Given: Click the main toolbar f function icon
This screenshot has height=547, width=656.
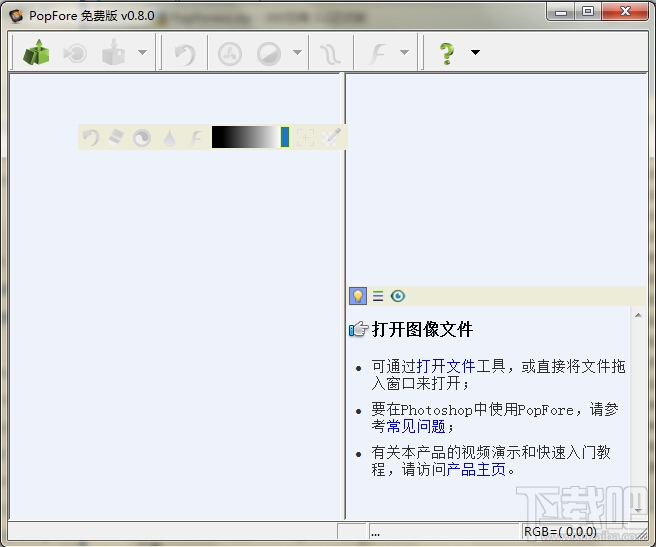Looking at the screenshot, I should click(x=377, y=54).
